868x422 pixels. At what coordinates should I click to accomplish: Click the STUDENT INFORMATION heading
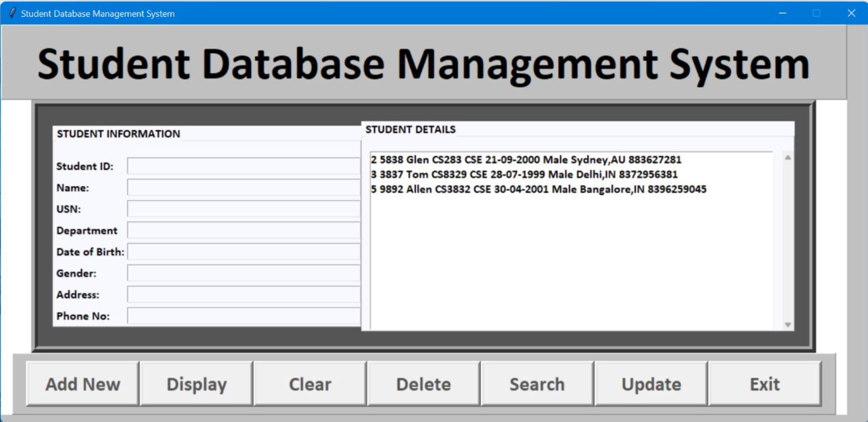[119, 133]
